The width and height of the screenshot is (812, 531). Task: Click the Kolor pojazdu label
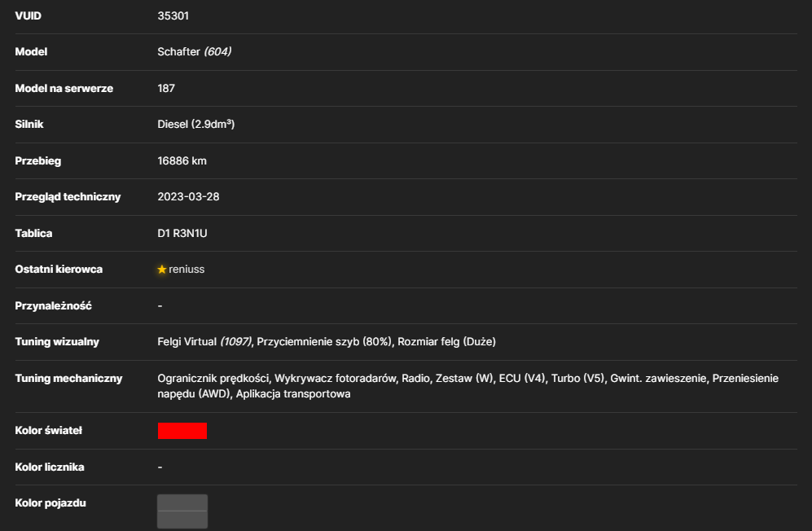coord(50,503)
